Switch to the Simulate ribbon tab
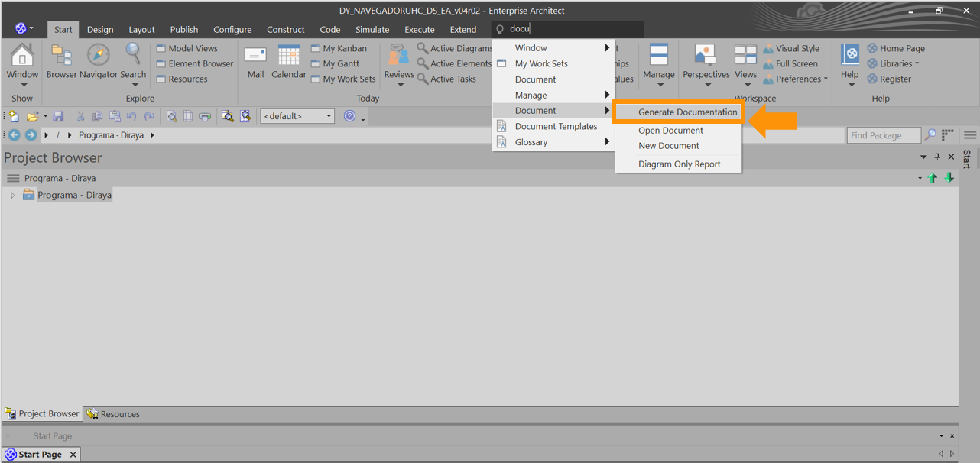The height and width of the screenshot is (463, 980). [372, 29]
